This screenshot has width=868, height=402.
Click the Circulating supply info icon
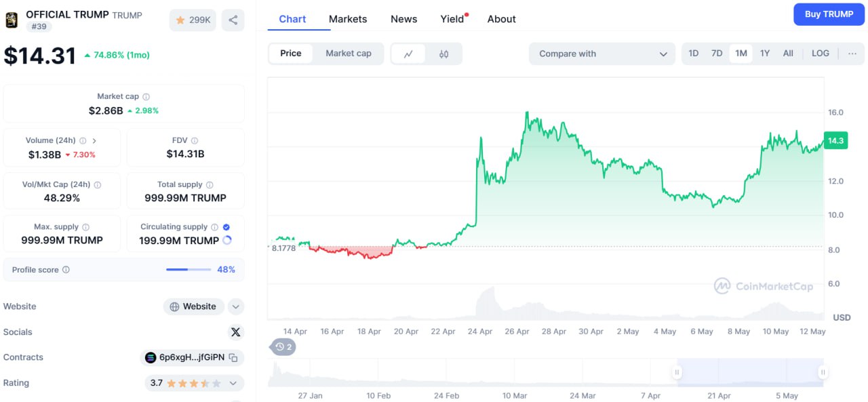(214, 227)
